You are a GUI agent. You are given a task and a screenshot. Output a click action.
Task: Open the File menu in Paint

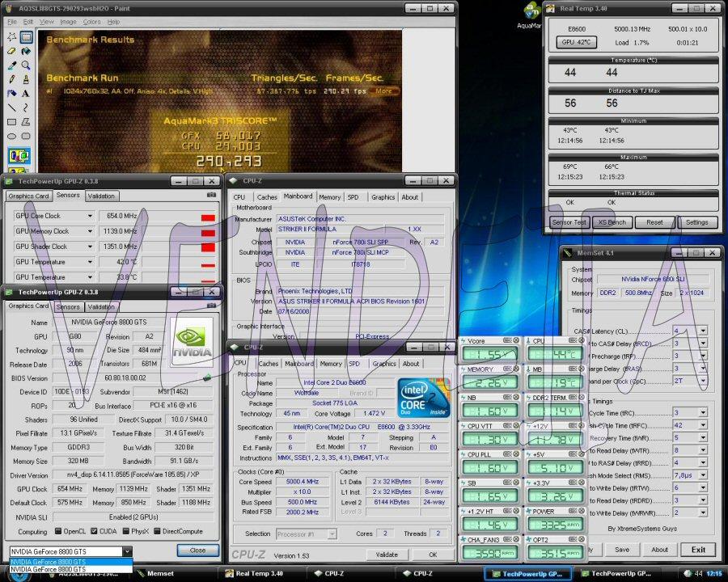click(x=12, y=22)
